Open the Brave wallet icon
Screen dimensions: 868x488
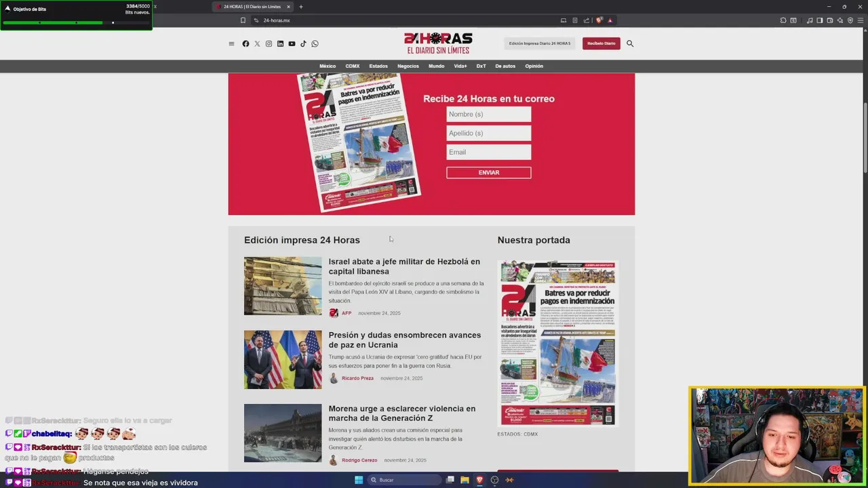(x=830, y=20)
